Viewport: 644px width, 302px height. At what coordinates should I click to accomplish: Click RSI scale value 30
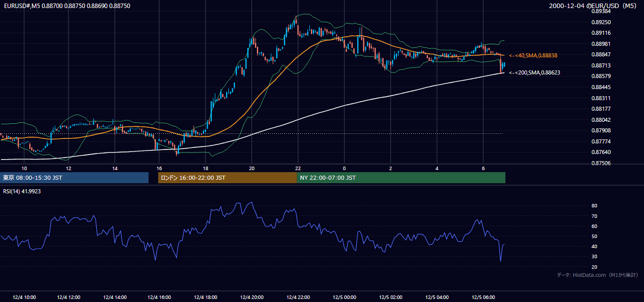click(594, 257)
